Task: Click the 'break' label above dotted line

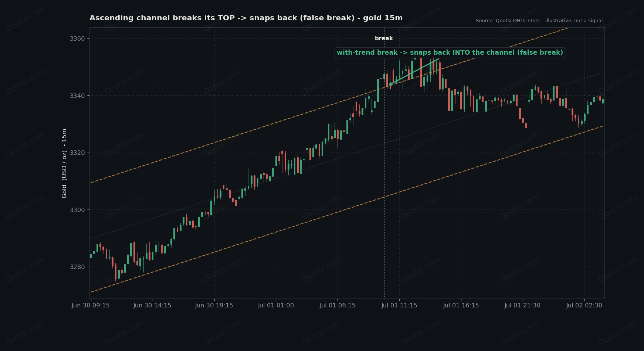Action: pyautogui.click(x=384, y=38)
